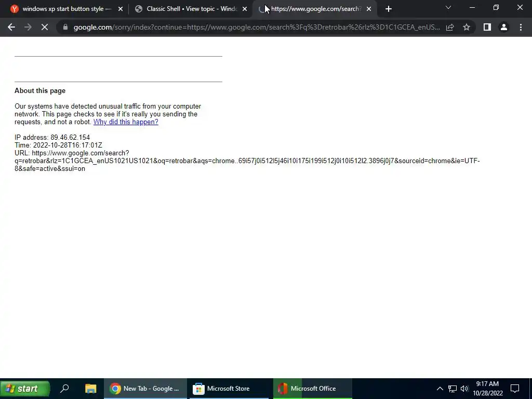Show hidden system tray icons chevron
This screenshot has width=532, height=399.
coord(440,389)
